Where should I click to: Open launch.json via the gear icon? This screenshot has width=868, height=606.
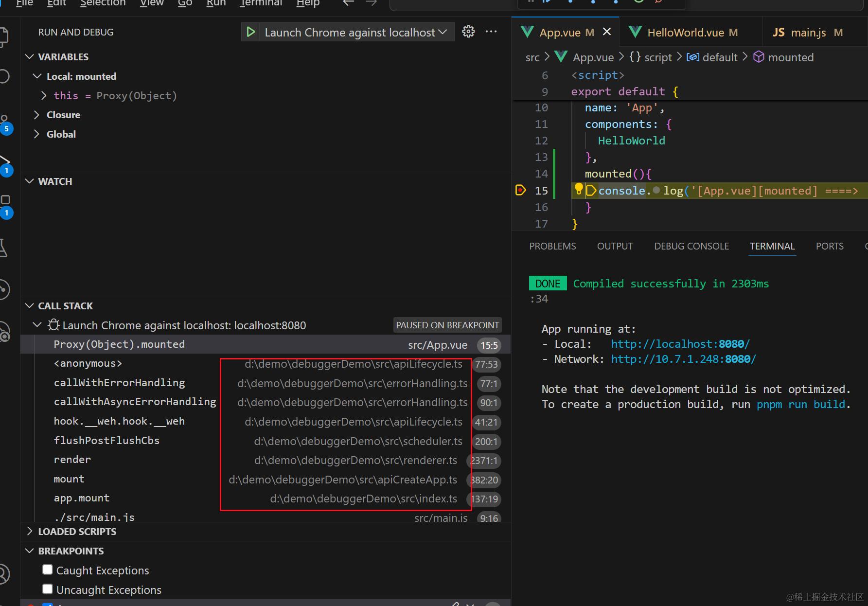468,32
